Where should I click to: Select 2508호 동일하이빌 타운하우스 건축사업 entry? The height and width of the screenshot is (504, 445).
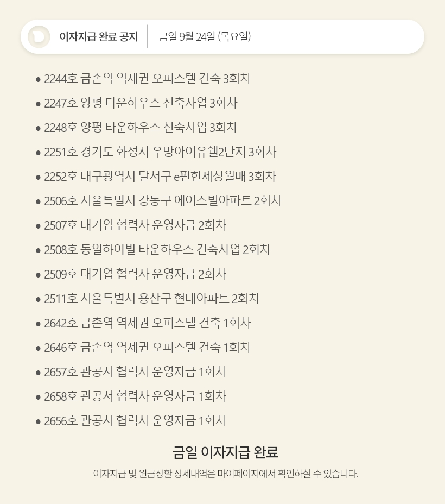[157, 250]
